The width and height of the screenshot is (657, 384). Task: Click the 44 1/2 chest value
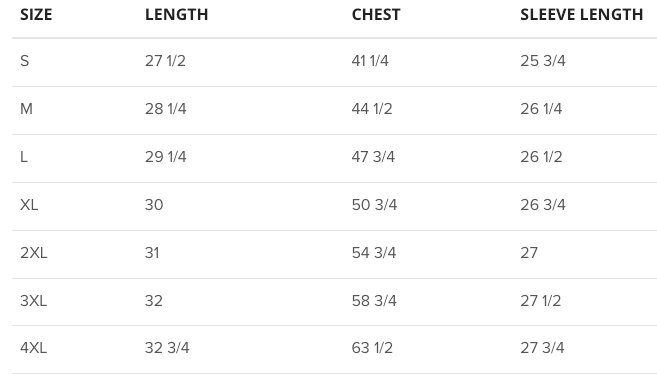(x=372, y=109)
